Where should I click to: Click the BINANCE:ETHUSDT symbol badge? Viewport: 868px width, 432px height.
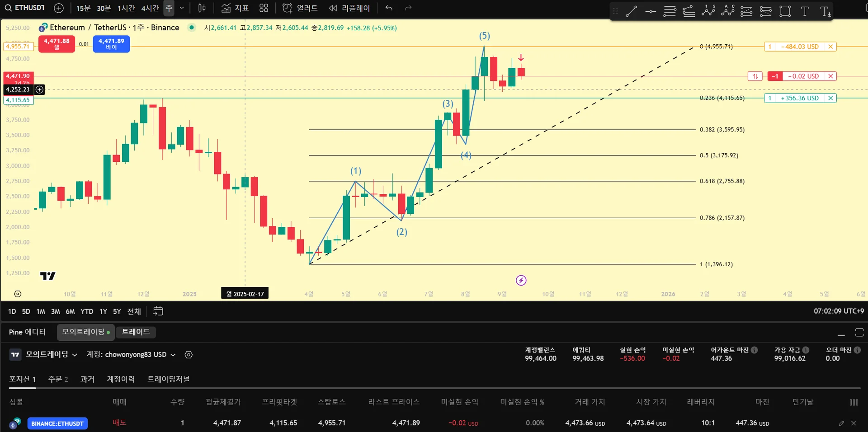pos(57,423)
